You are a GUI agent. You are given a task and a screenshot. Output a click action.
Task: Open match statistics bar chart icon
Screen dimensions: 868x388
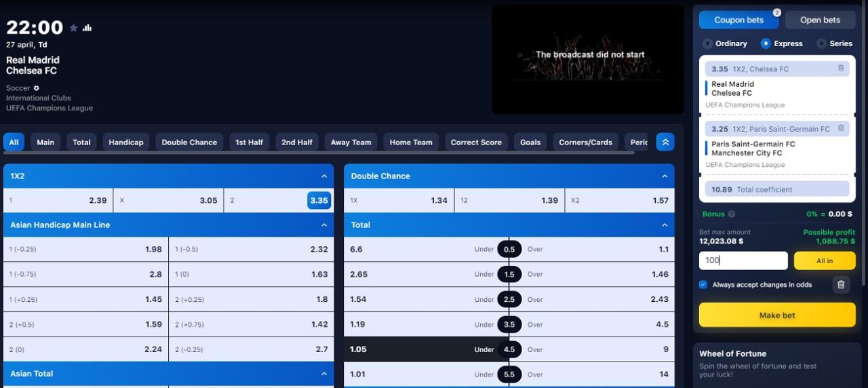click(x=87, y=28)
